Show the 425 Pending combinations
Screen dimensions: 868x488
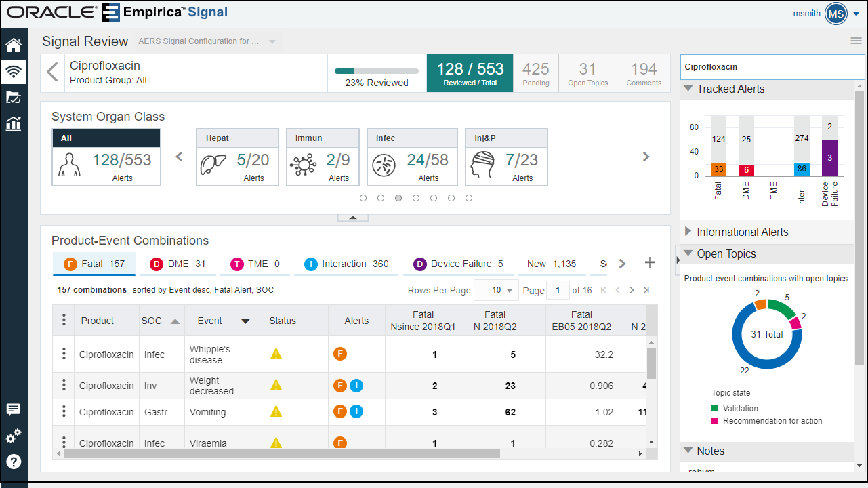click(x=536, y=73)
